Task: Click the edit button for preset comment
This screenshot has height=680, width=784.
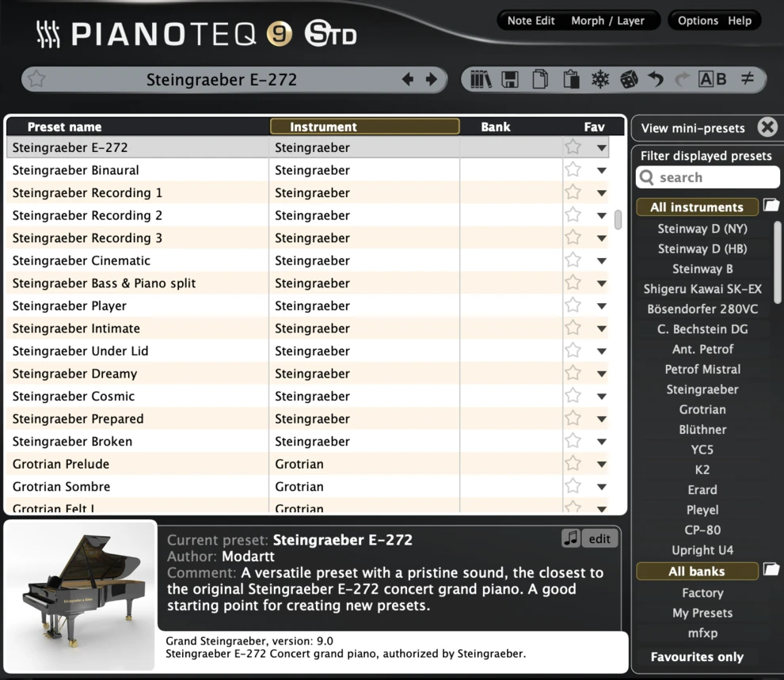Action: point(599,538)
